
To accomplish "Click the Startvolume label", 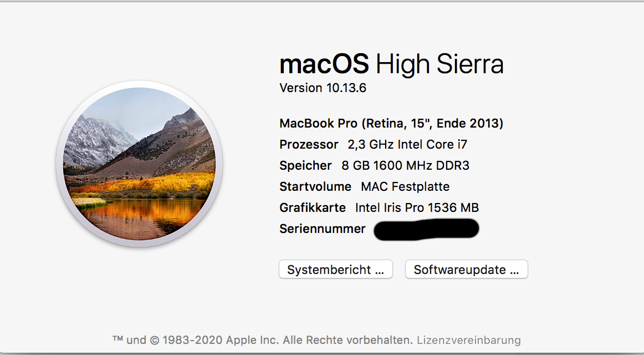I will pos(315,186).
